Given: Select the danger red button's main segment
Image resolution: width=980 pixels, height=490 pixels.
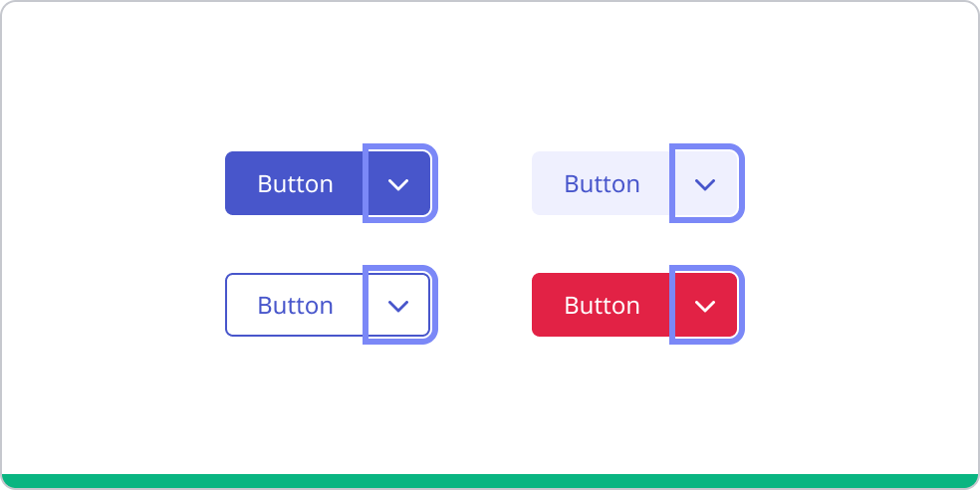Looking at the screenshot, I should [x=602, y=305].
